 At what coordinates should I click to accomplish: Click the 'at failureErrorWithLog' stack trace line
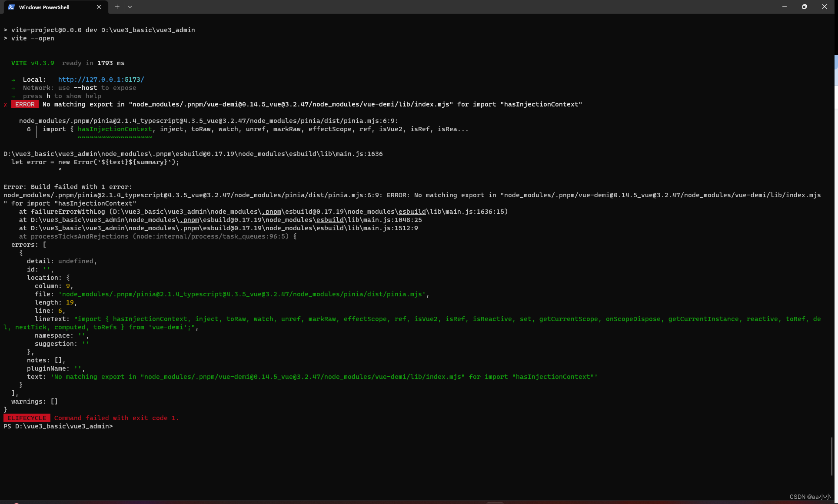(x=263, y=212)
